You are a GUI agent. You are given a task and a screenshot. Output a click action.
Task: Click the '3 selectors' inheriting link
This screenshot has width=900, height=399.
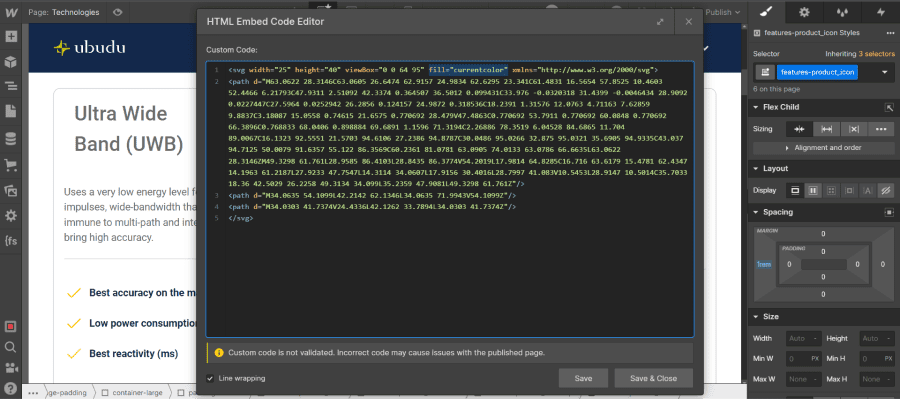pyautogui.click(x=876, y=54)
